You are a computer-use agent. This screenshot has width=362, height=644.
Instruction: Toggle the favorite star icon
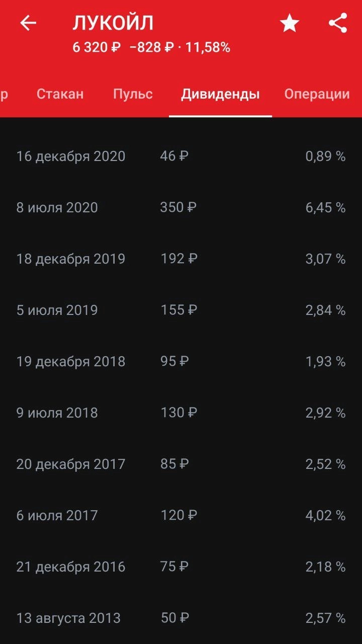(290, 23)
